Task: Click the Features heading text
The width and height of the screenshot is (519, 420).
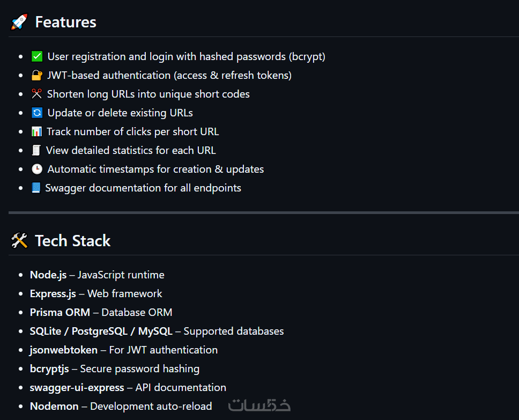Action: click(x=65, y=22)
